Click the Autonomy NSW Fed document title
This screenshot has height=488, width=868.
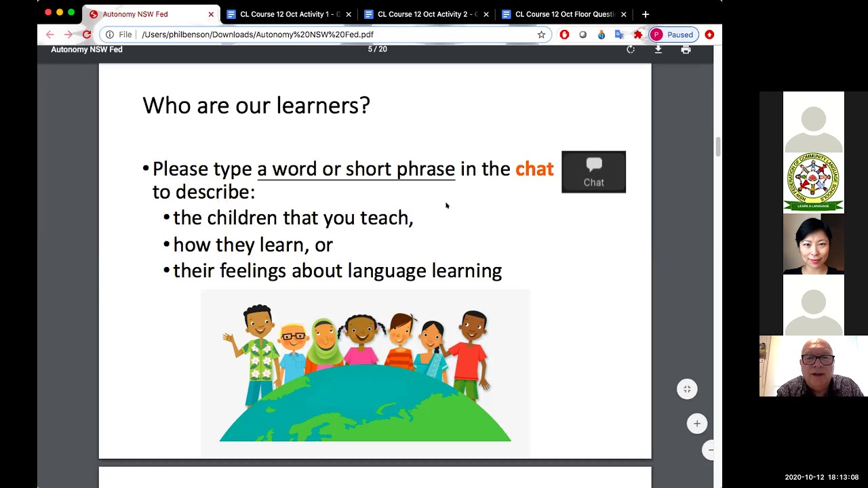point(87,49)
